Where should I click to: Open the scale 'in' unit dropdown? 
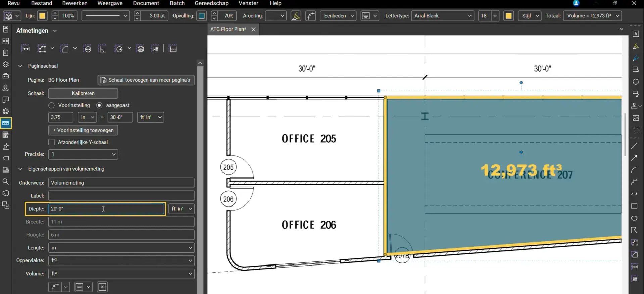pos(87,117)
